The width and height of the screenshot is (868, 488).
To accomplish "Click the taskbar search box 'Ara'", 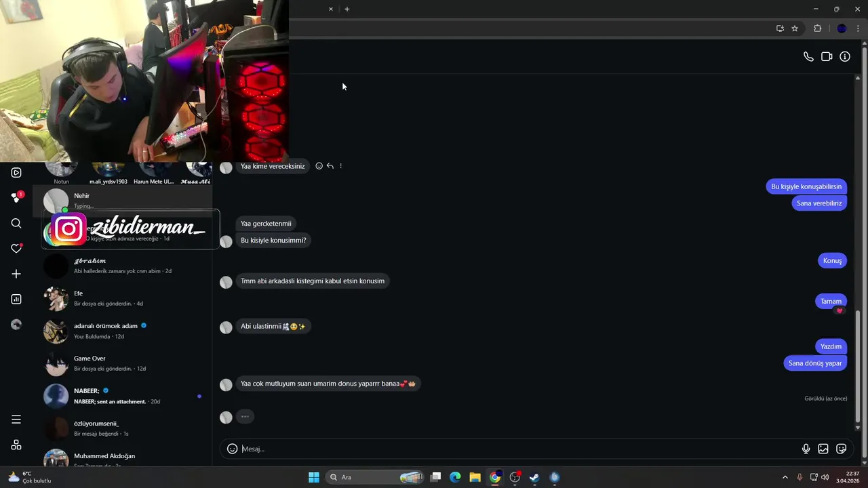I will (x=374, y=477).
